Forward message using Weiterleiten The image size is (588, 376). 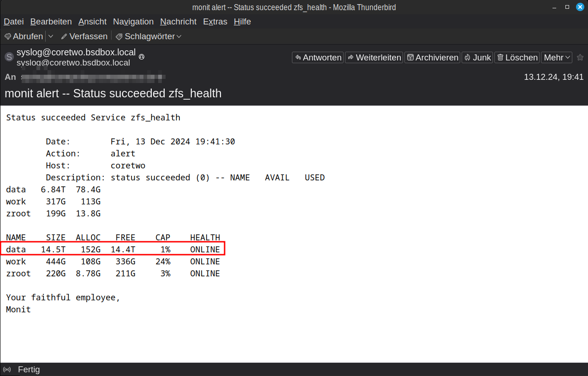pyautogui.click(x=374, y=58)
